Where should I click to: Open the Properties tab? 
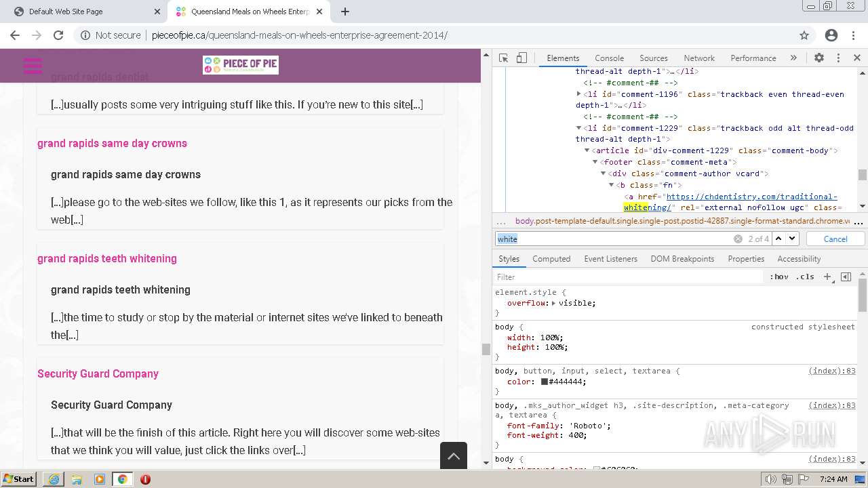(x=746, y=259)
